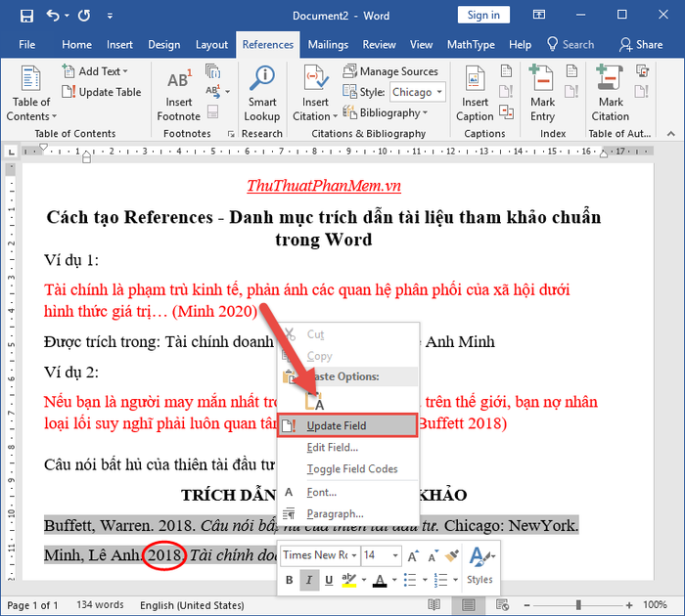Click the zoom slider in the status bar

coord(578,604)
